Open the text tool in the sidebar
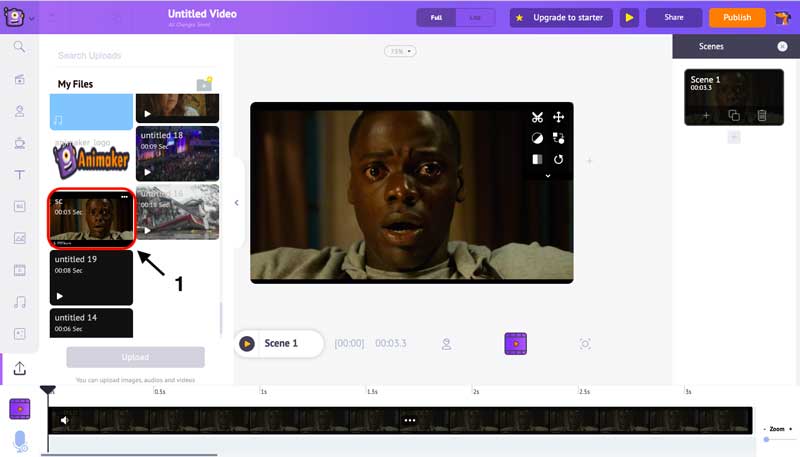Screen dimensions: 800x457 click(19, 175)
